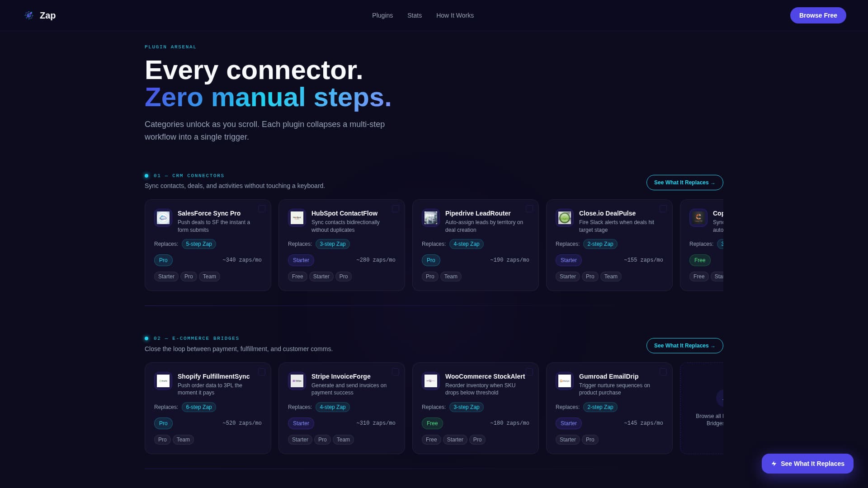
Task: Click the ~520 zaps/mo value
Action: point(242,423)
